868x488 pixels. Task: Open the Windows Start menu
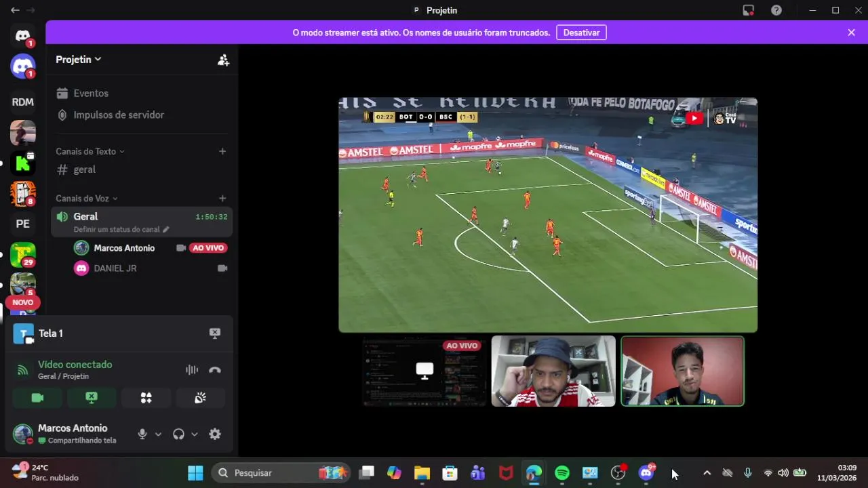[195, 473]
